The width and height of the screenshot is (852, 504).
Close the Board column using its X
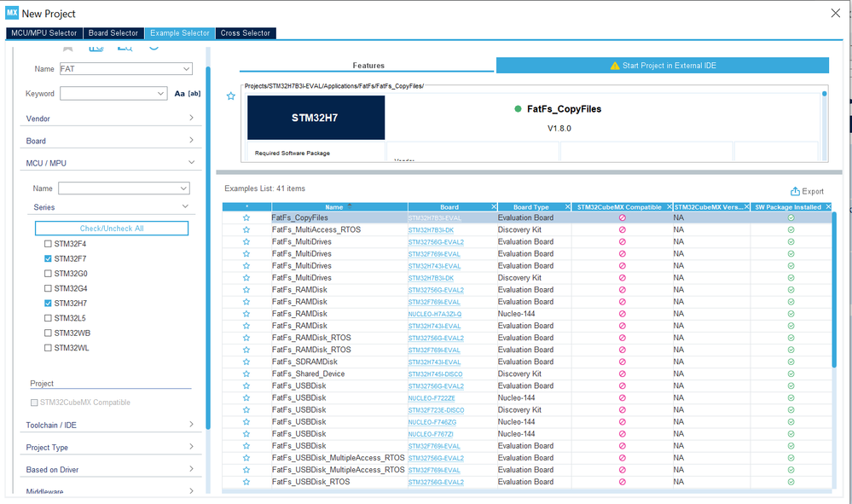tap(494, 207)
